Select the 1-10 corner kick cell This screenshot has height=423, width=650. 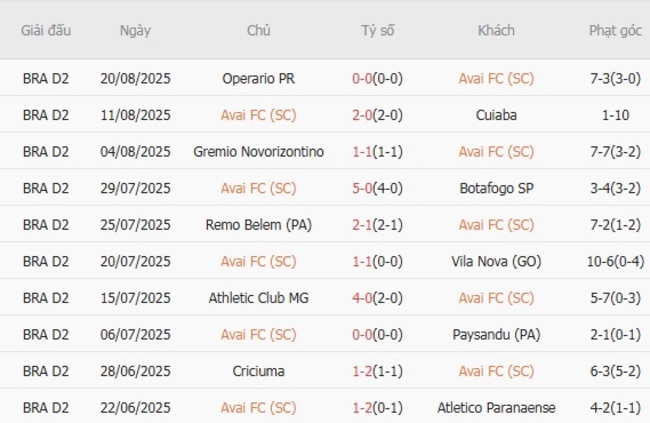[x=615, y=115]
